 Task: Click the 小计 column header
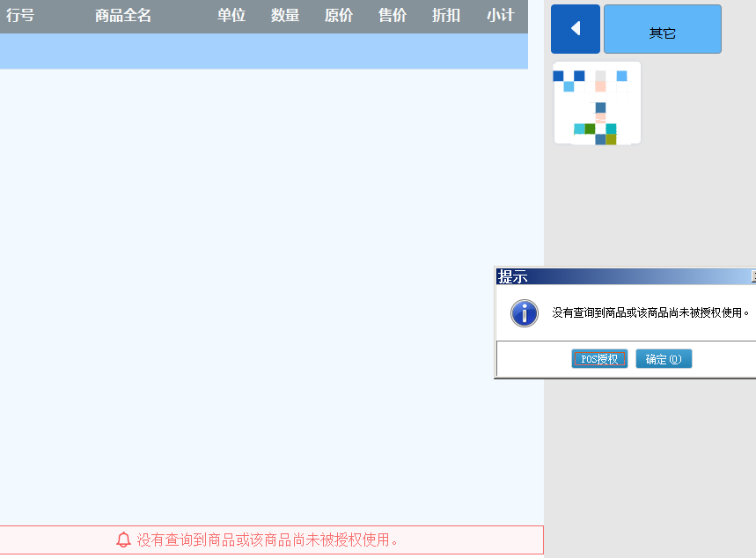point(500,16)
